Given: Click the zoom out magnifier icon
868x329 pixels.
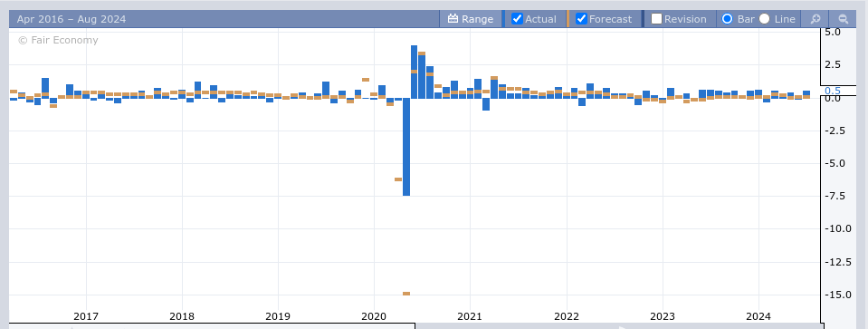Looking at the screenshot, I should (843, 19).
